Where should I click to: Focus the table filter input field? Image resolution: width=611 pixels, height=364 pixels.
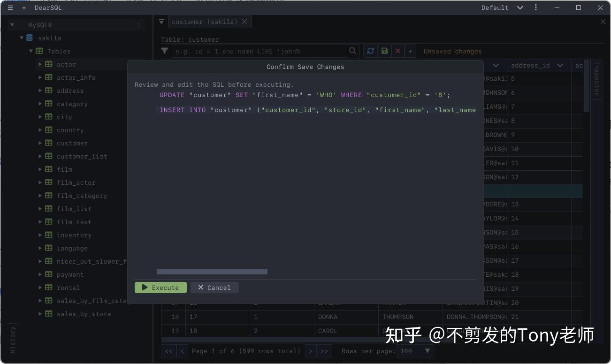(259, 51)
